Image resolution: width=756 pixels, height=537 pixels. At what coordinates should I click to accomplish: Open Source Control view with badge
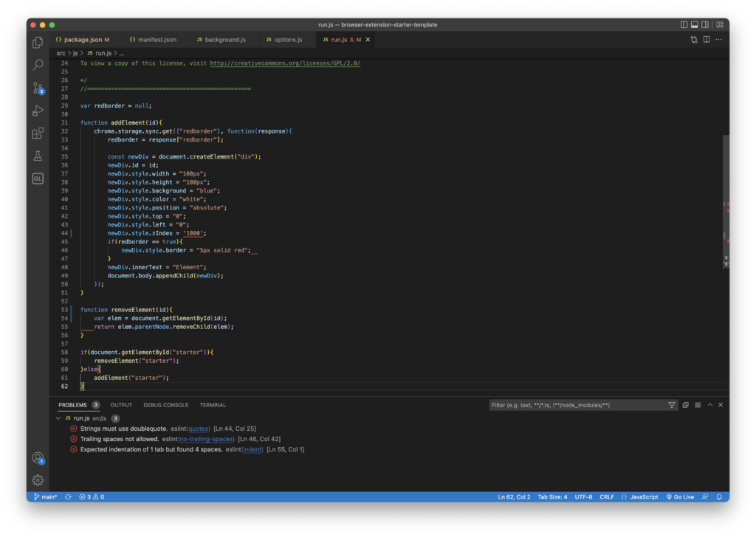click(38, 88)
